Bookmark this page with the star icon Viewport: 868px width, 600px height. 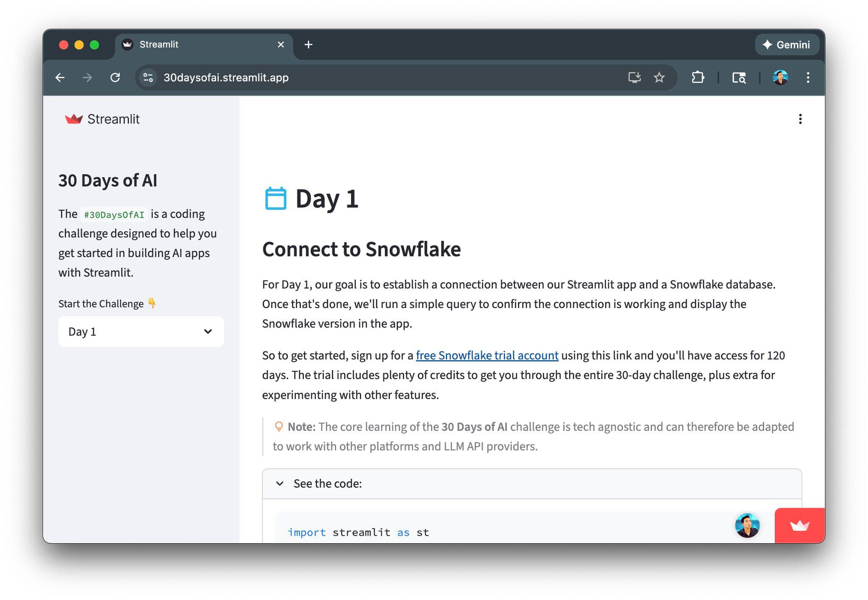659,78
